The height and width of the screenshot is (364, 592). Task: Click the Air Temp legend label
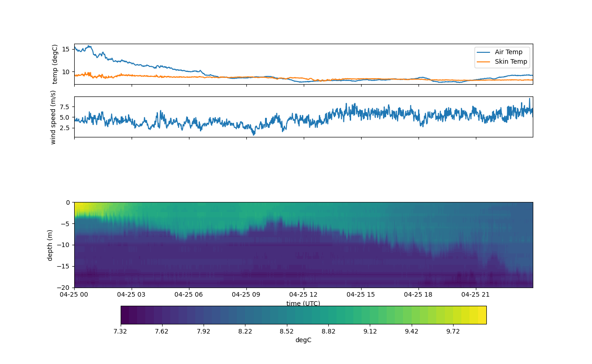[x=508, y=52]
